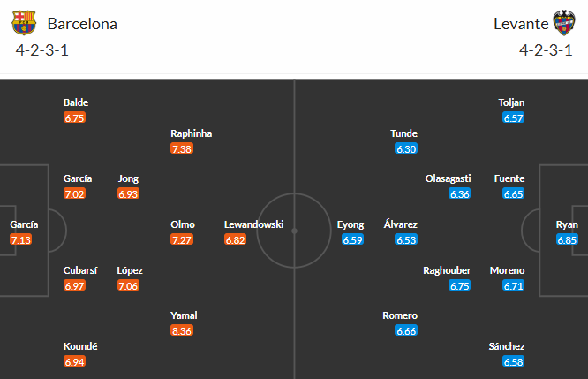Image resolution: width=588 pixels, height=379 pixels.
Task: Select player Yamal on the pitch
Action: coord(184,315)
